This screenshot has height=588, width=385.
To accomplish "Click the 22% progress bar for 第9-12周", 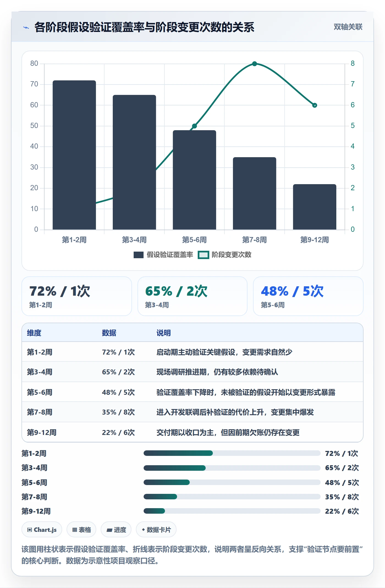I will click(232, 511).
